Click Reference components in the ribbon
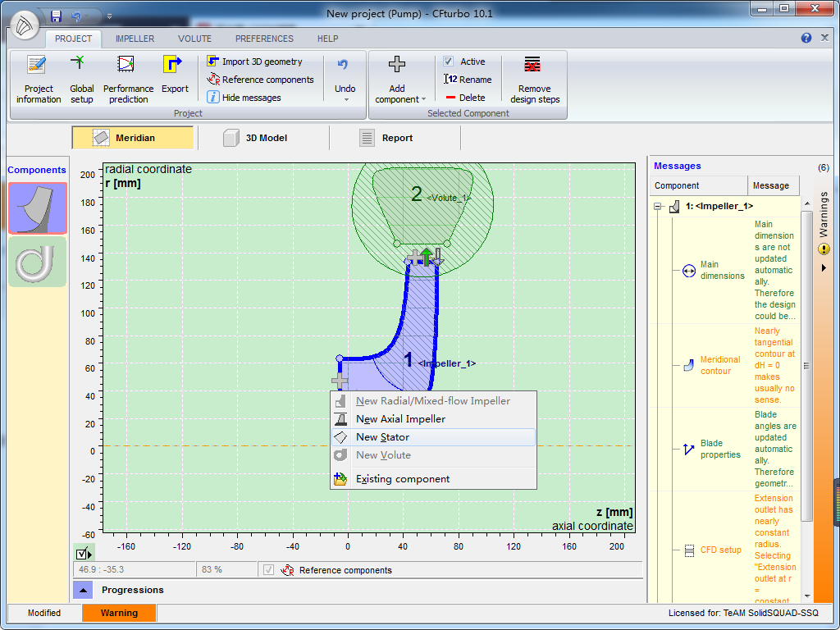 coord(260,80)
